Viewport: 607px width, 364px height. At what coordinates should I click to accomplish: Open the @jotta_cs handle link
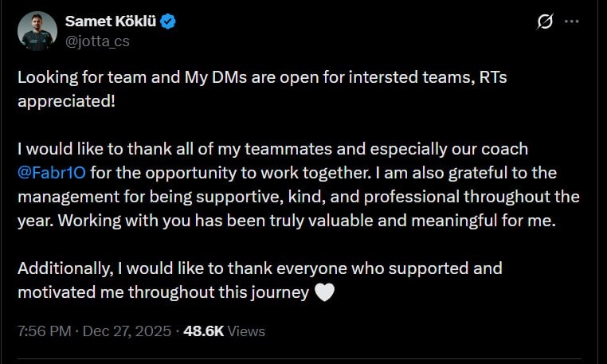(97, 41)
